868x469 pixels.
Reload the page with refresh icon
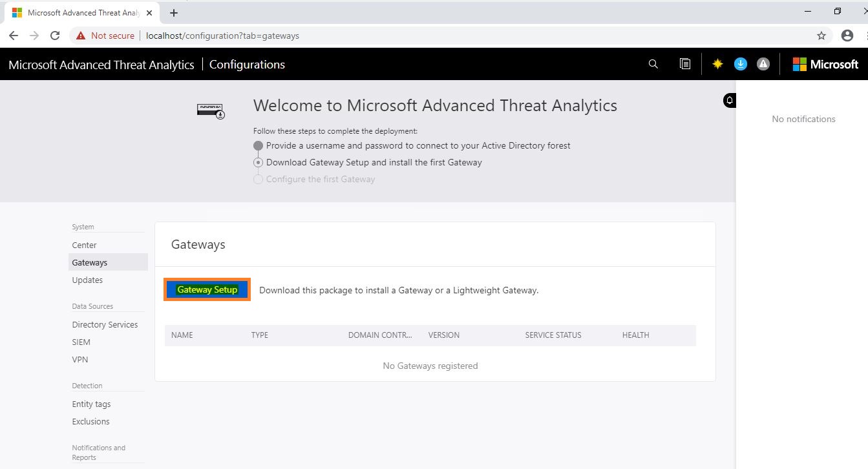coord(55,36)
